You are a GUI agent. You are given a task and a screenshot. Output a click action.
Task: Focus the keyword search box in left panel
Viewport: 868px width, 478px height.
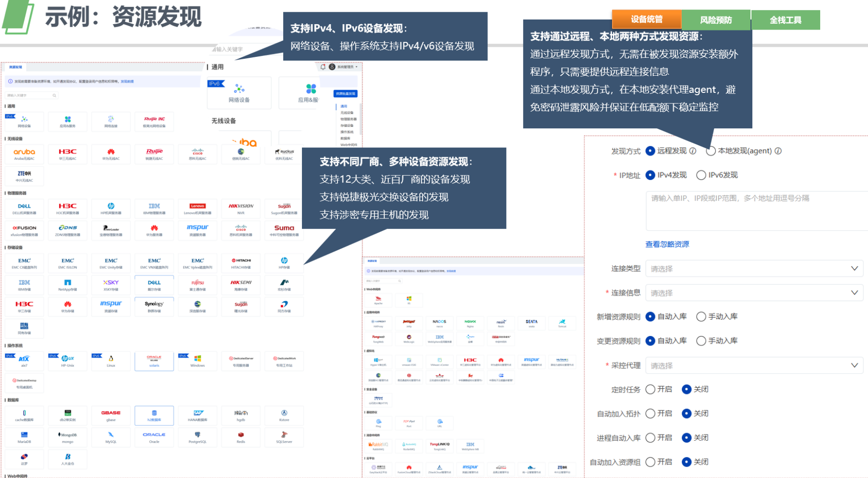31,96
